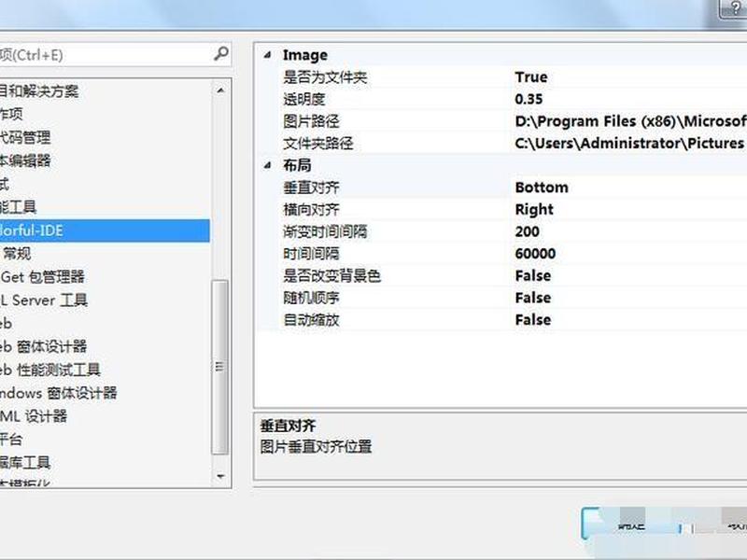
Task: Click the D:\Program Files (x86) path value
Action: click(x=630, y=121)
